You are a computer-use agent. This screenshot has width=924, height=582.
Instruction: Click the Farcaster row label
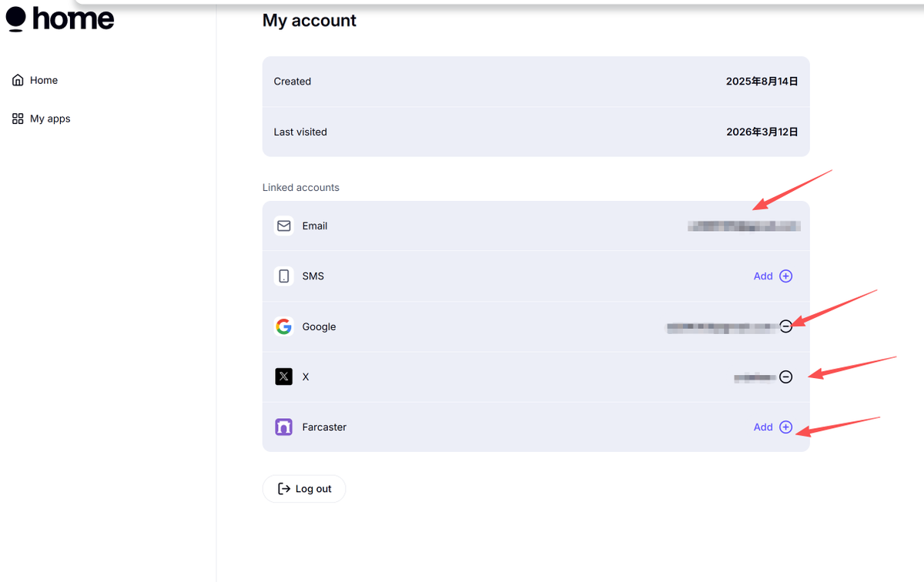point(324,426)
